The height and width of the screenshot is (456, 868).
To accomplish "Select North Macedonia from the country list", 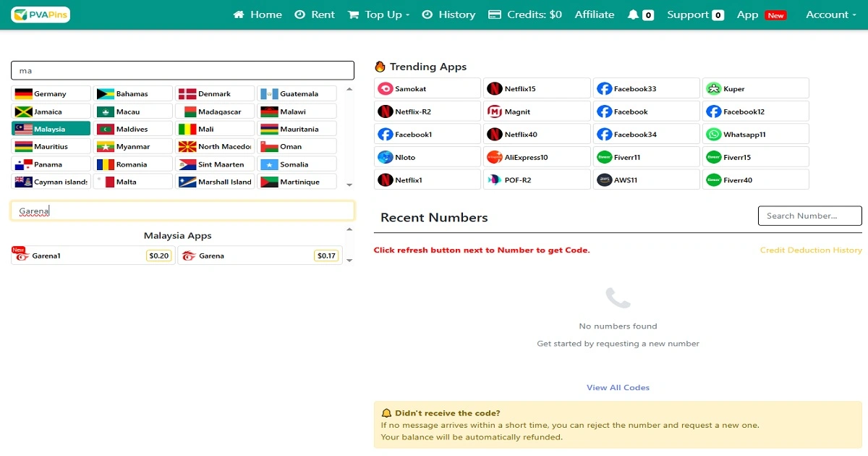I will (x=215, y=146).
